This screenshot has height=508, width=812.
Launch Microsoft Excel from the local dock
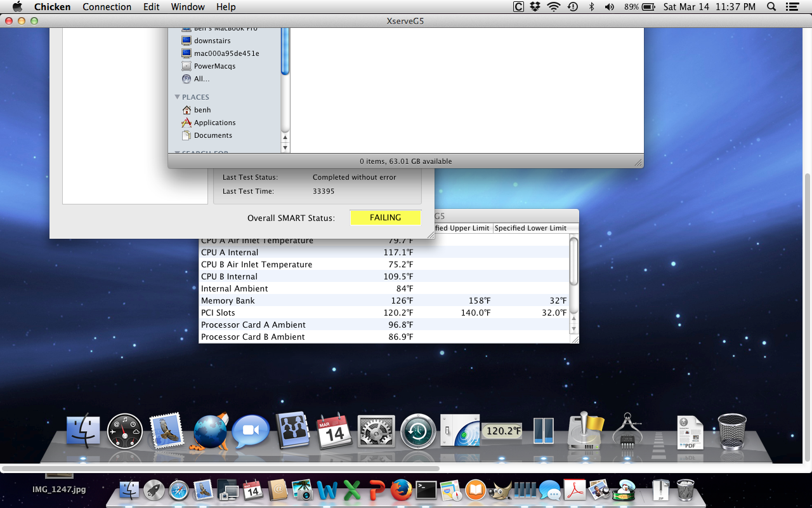pos(352,490)
